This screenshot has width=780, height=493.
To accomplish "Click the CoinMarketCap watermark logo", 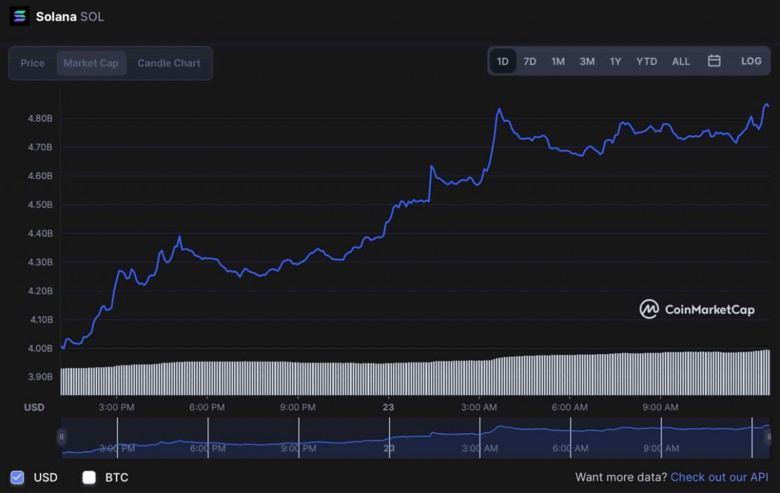I will point(697,309).
